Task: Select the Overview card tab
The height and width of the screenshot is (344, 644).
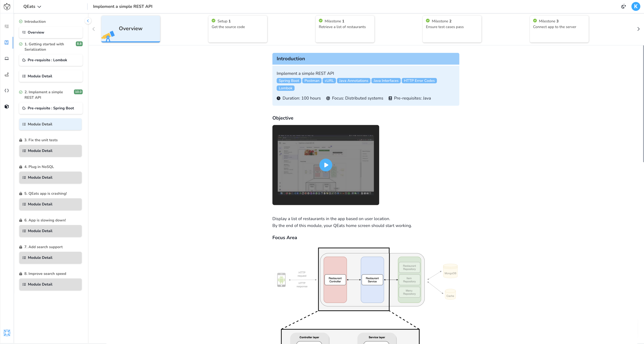Action: click(x=130, y=29)
